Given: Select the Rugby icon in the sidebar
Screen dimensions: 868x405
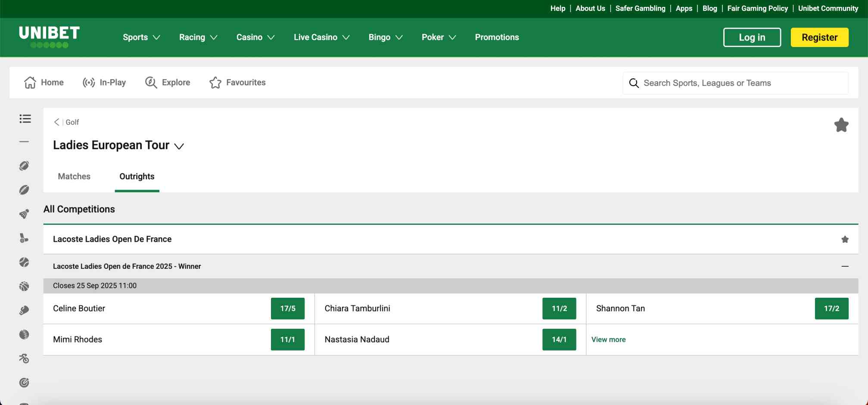Looking at the screenshot, I should pos(25,190).
